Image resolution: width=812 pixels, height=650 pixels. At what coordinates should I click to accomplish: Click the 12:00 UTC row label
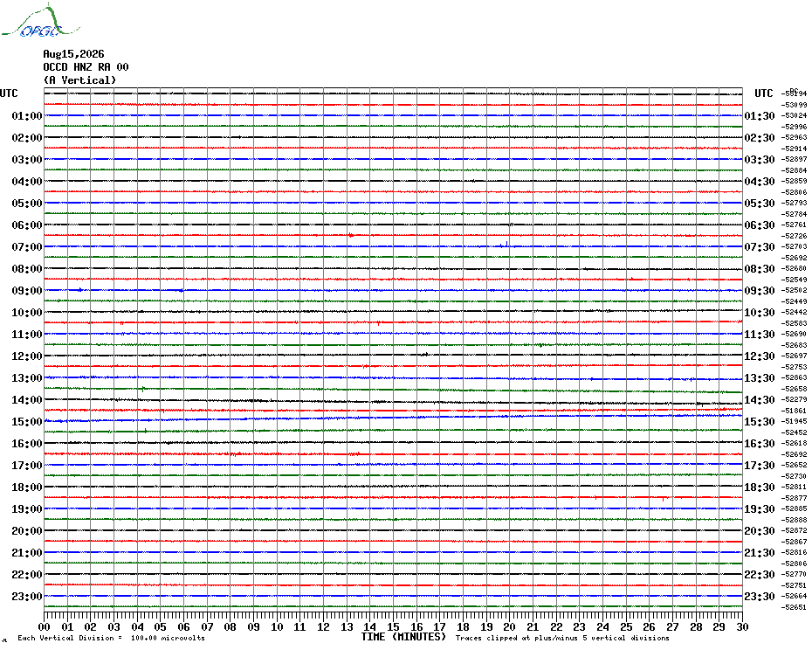pyautogui.click(x=27, y=356)
